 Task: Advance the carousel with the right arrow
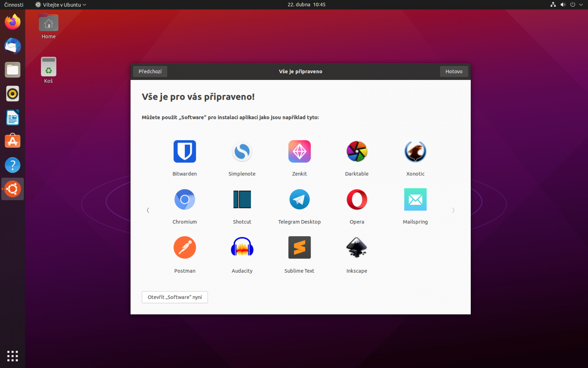(453, 210)
